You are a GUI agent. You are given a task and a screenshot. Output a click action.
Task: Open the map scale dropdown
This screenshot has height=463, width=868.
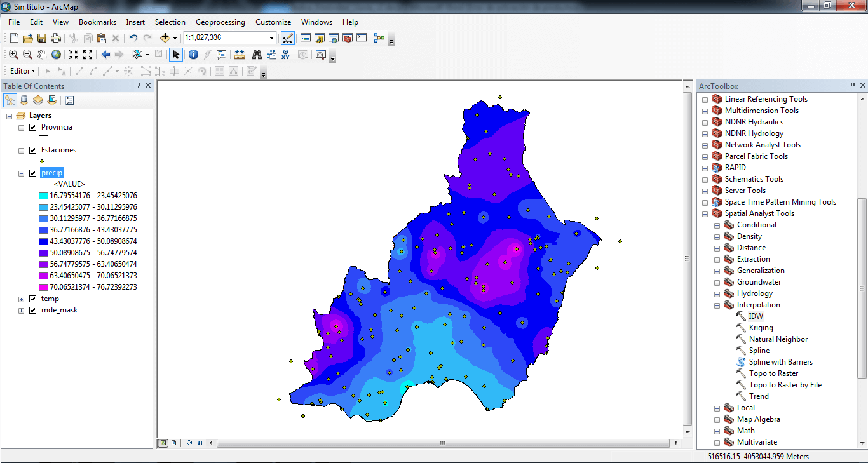pyautogui.click(x=271, y=38)
